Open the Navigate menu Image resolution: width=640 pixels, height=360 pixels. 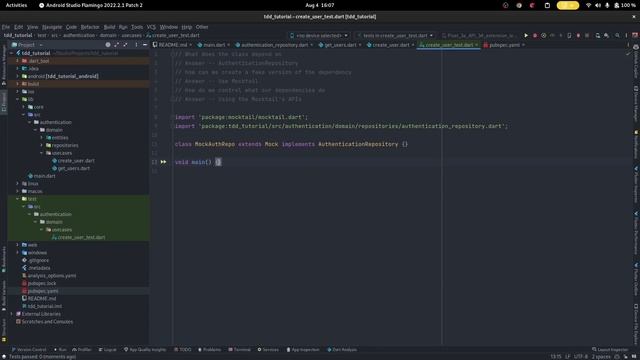[52, 27]
